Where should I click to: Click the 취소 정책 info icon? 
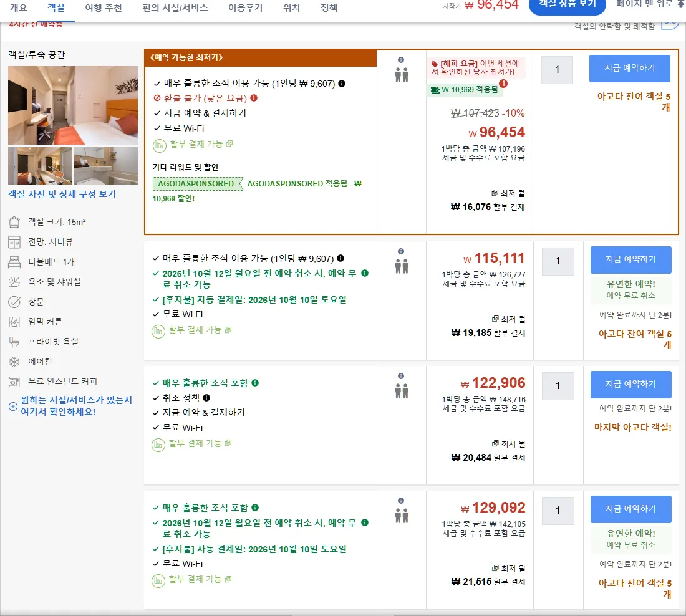pyautogui.click(x=206, y=398)
